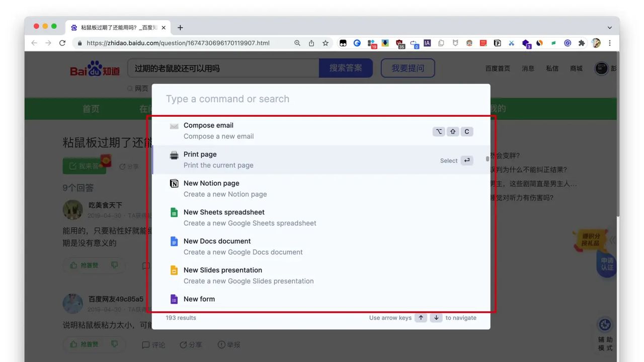
Task: Click the boxed P extension icon
Action: click(497, 43)
